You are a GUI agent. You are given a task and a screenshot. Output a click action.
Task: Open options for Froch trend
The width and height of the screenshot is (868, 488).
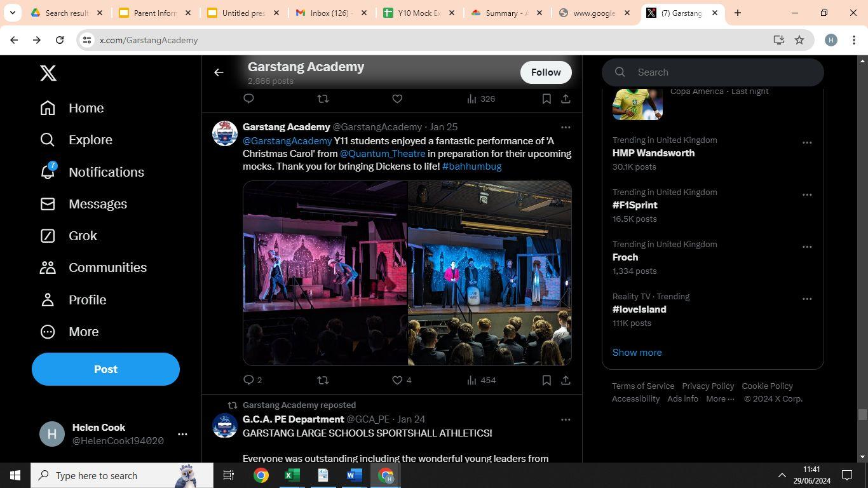[x=807, y=247]
